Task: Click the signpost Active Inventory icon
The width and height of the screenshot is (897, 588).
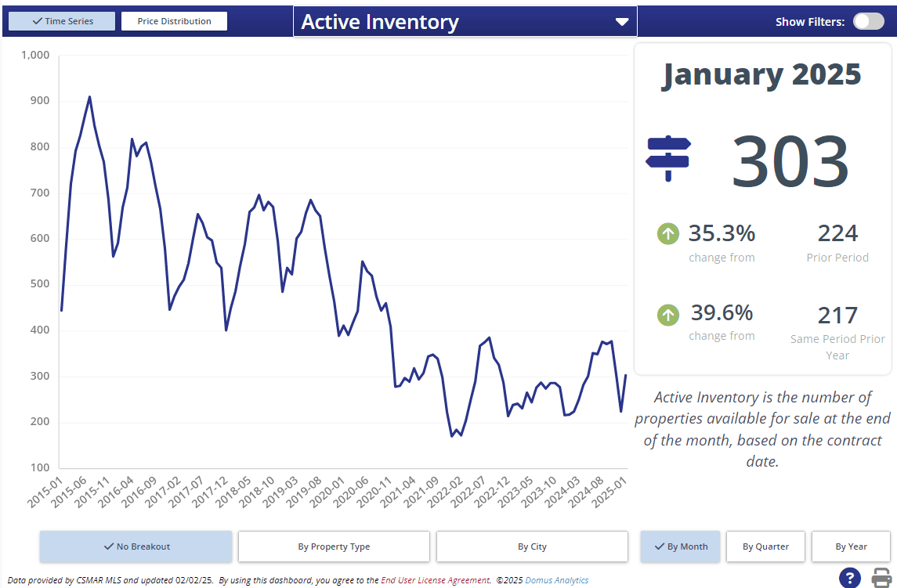Action: (667, 157)
